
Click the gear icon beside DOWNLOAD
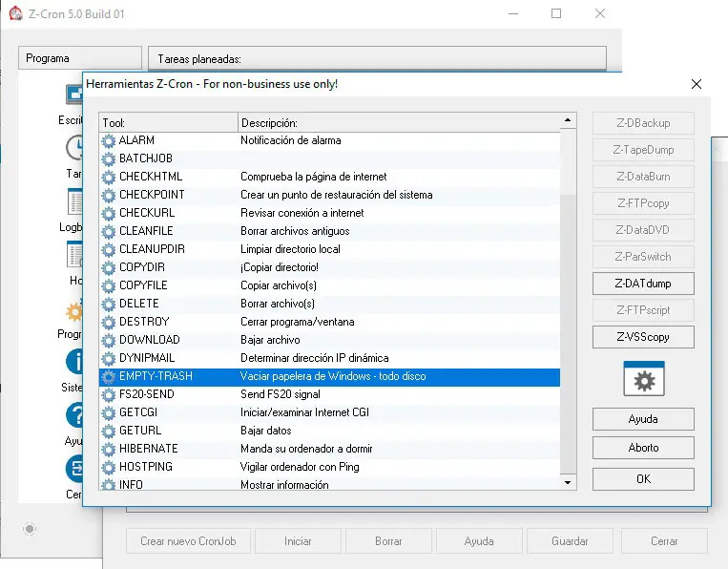(108, 340)
